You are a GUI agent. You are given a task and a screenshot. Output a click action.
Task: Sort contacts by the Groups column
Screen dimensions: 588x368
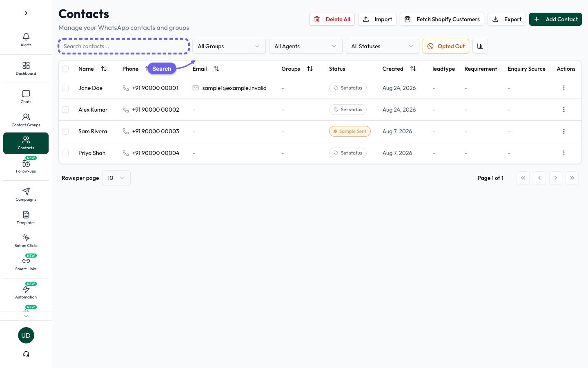(x=310, y=69)
